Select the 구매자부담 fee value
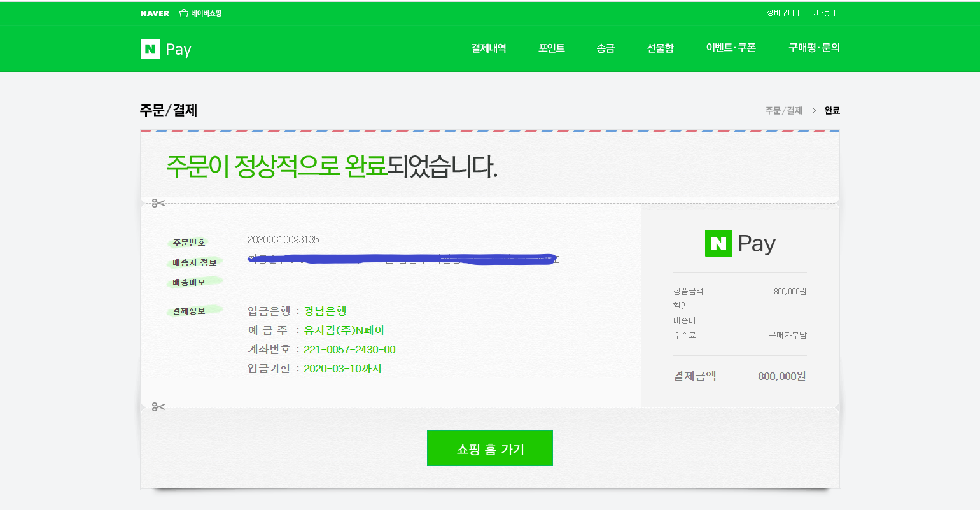The height and width of the screenshot is (510, 980). click(788, 335)
